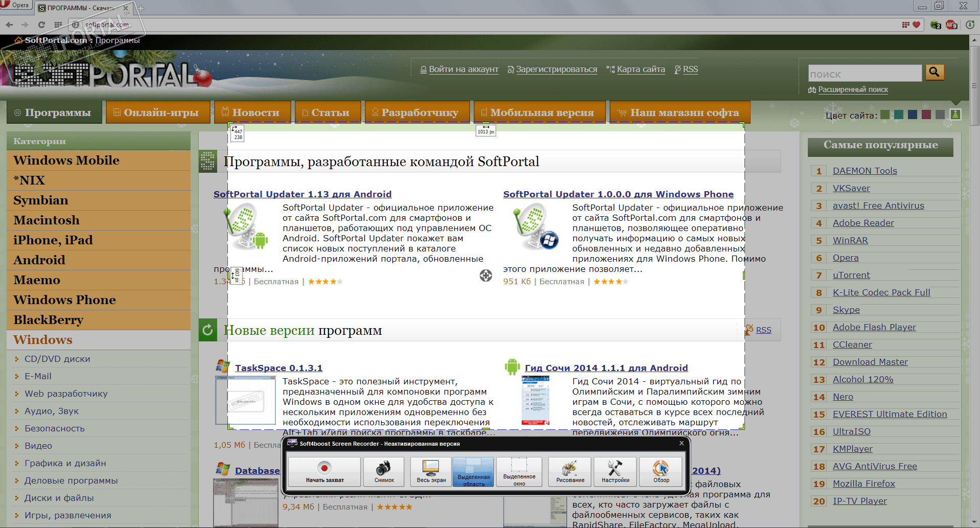Image resolution: width=980 pixels, height=528 pixels.
Task: Close the Soft4boost Screen Recorder panel
Action: tap(682, 443)
